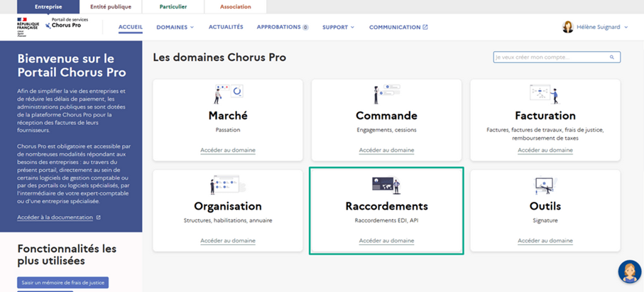Click the Raccordements EDI, API subtitle
The image size is (644, 292).
coord(386,220)
